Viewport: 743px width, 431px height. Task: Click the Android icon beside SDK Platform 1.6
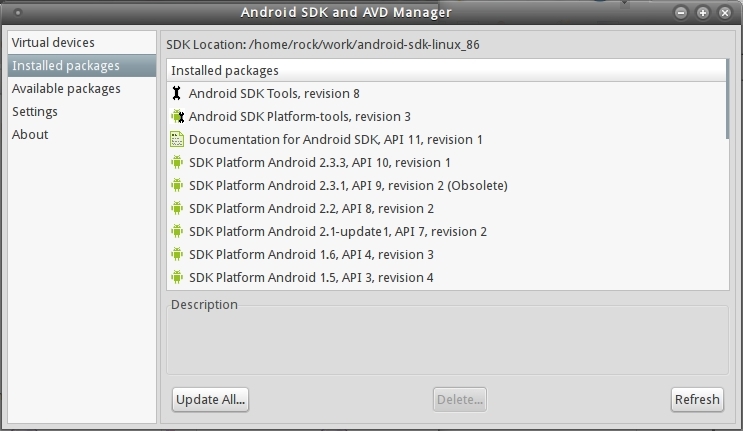(x=177, y=254)
